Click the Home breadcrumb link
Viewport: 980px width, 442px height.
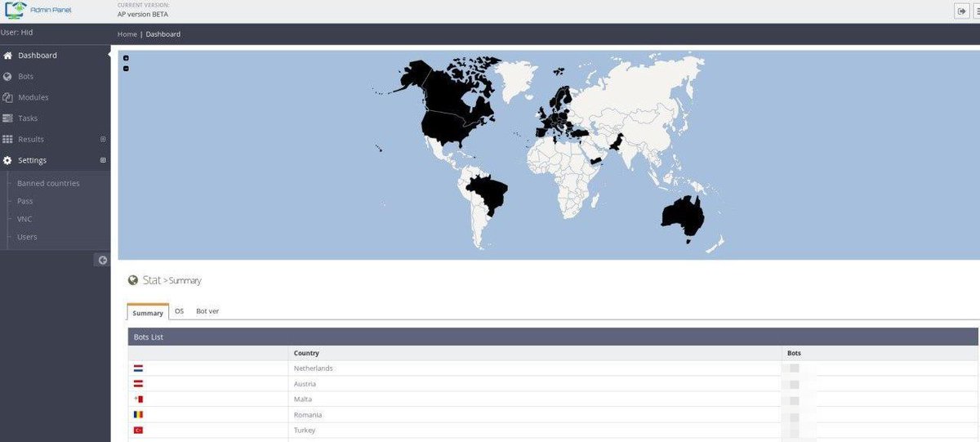coord(127,34)
